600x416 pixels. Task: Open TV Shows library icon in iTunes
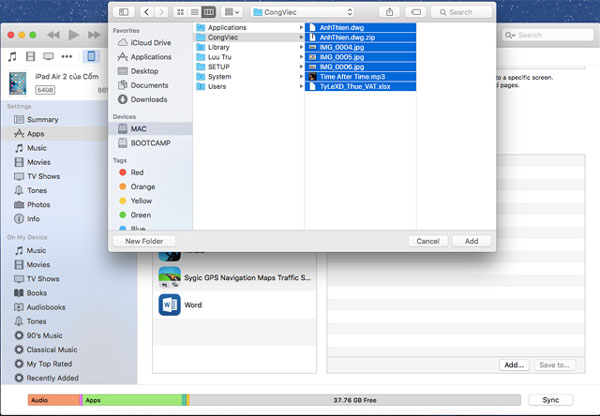[48, 57]
